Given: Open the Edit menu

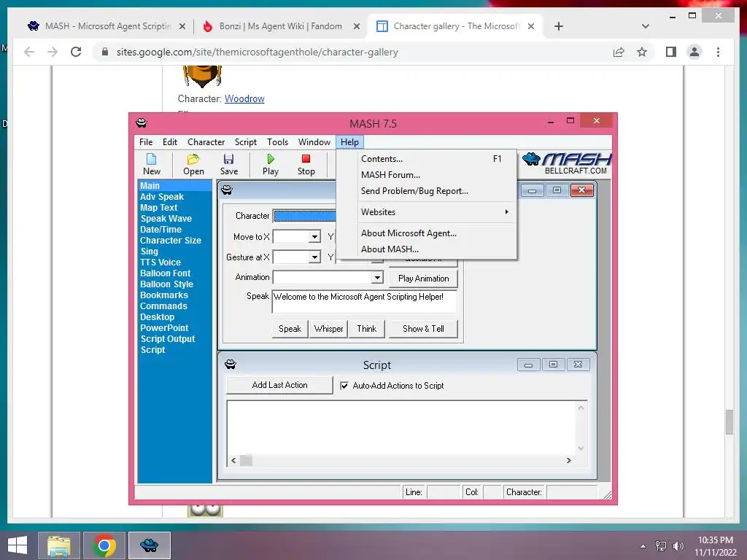Looking at the screenshot, I should click(x=169, y=142).
